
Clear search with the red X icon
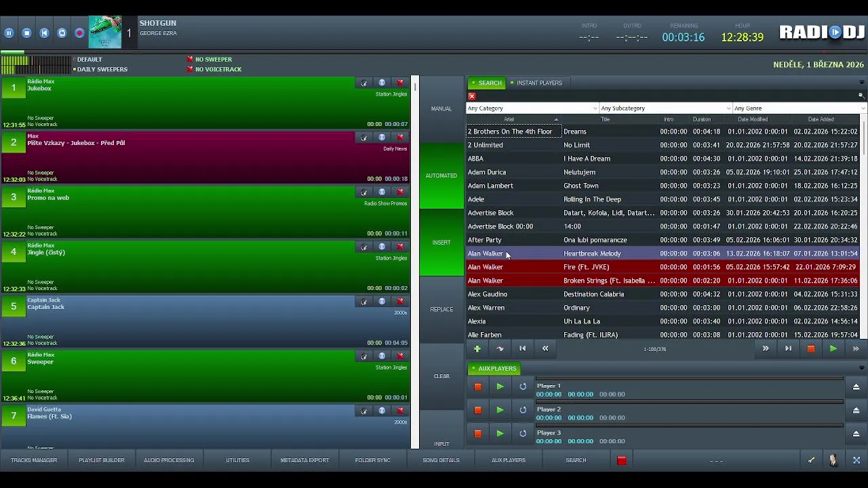472,96
